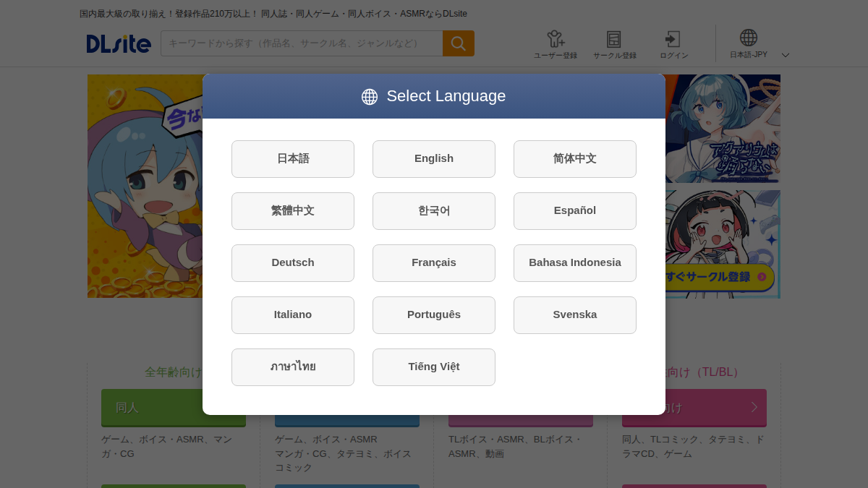This screenshot has height=488, width=868.
Task: Click the globe language icon in header
Action: [749, 38]
